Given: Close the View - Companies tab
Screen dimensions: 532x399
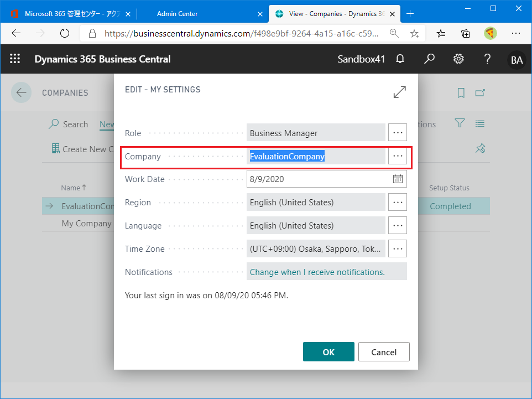Looking at the screenshot, I should [x=392, y=14].
